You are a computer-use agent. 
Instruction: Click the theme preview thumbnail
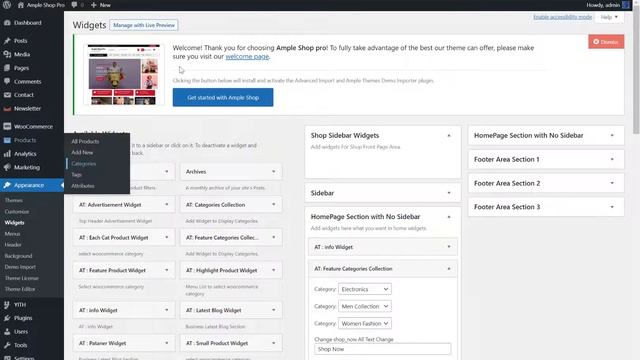124,75
